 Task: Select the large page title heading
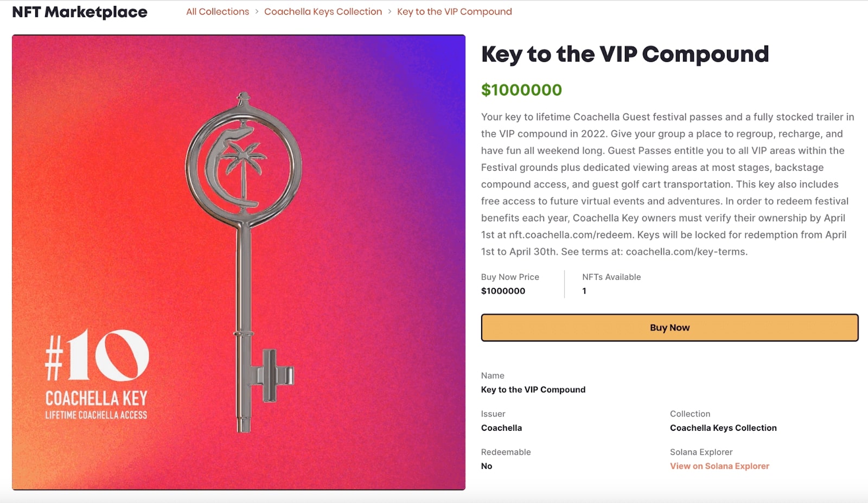pyautogui.click(x=625, y=54)
